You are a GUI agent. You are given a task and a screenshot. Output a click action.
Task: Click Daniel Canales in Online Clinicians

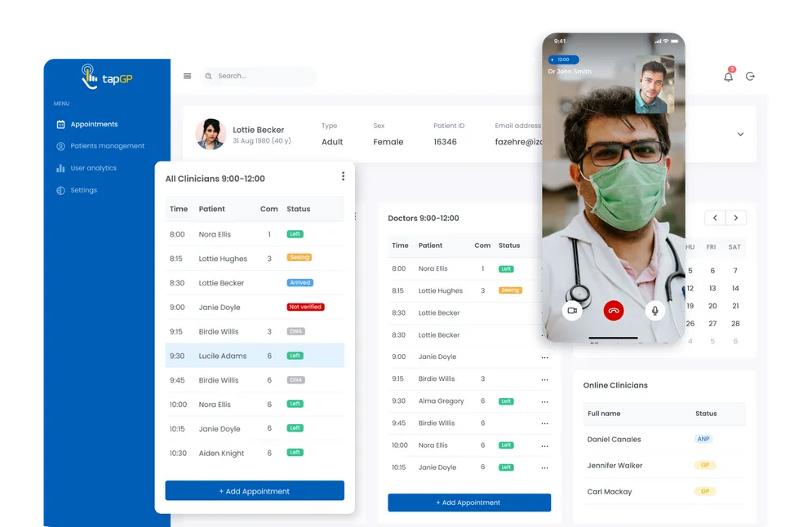[x=615, y=440]
